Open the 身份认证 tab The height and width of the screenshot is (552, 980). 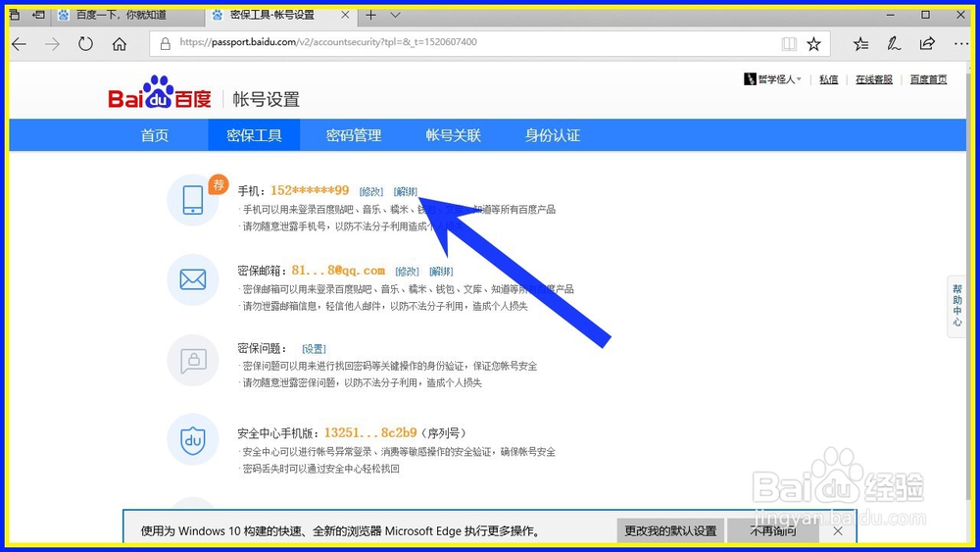pyautogui.click(x=553, y=135)
